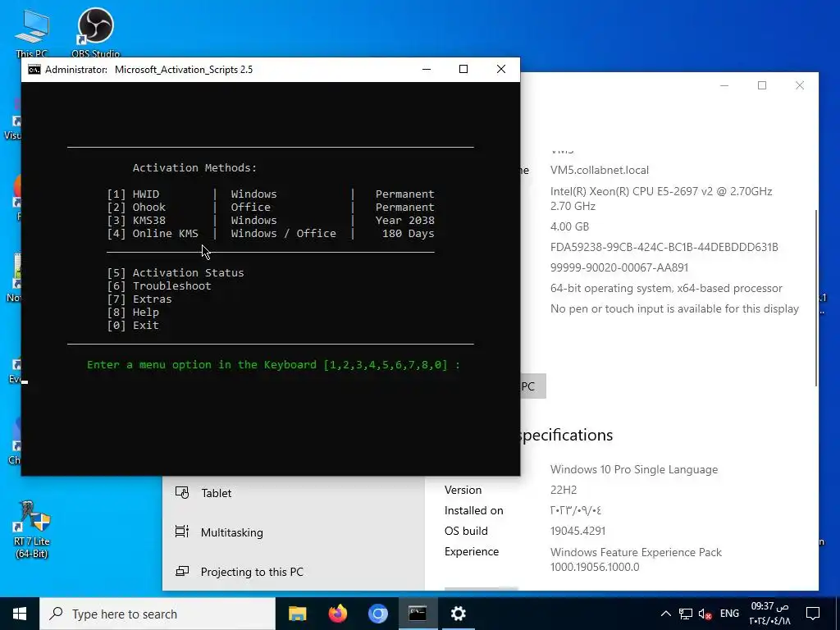Viewport: 840px width, 630px height.
Task: Minimize the Settings window
Action: click(x=724, y=85)
